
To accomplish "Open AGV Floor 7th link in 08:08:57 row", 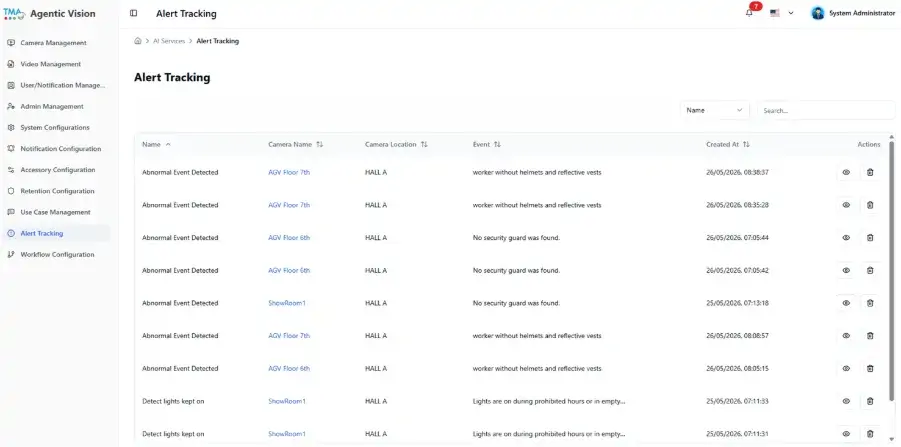I will 289,336.
